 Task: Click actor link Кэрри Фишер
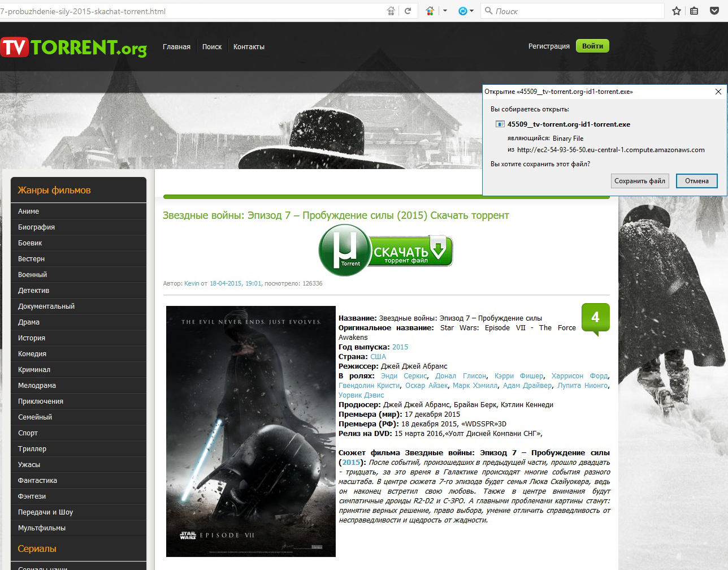(x=519, y=376)
